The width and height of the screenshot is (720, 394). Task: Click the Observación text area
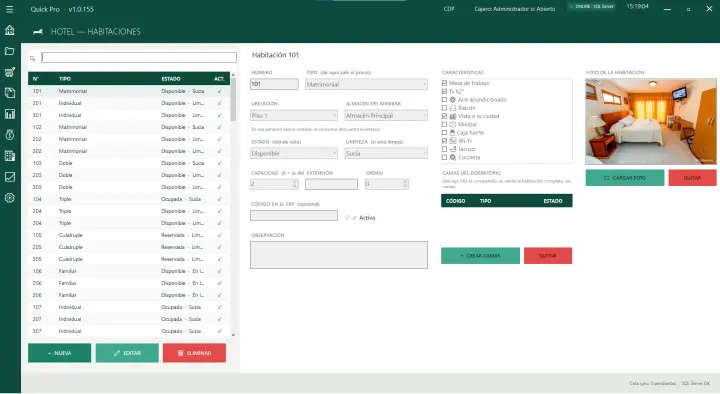(339, 255)
